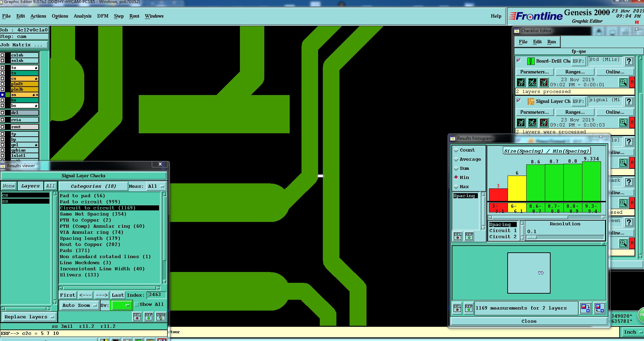Screen dimensions: 644x341
Task: Open Meas All dropdown
Action: coord(156,186)
